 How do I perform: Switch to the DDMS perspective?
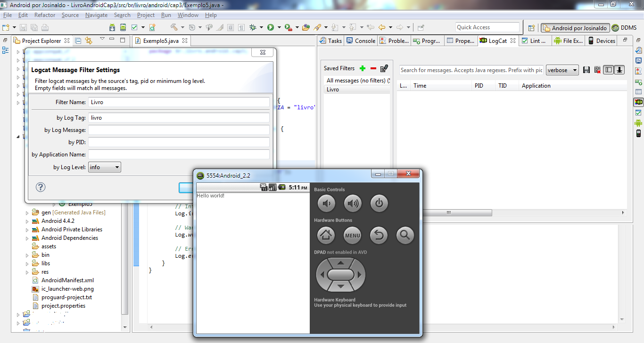[x=624, y=28]
